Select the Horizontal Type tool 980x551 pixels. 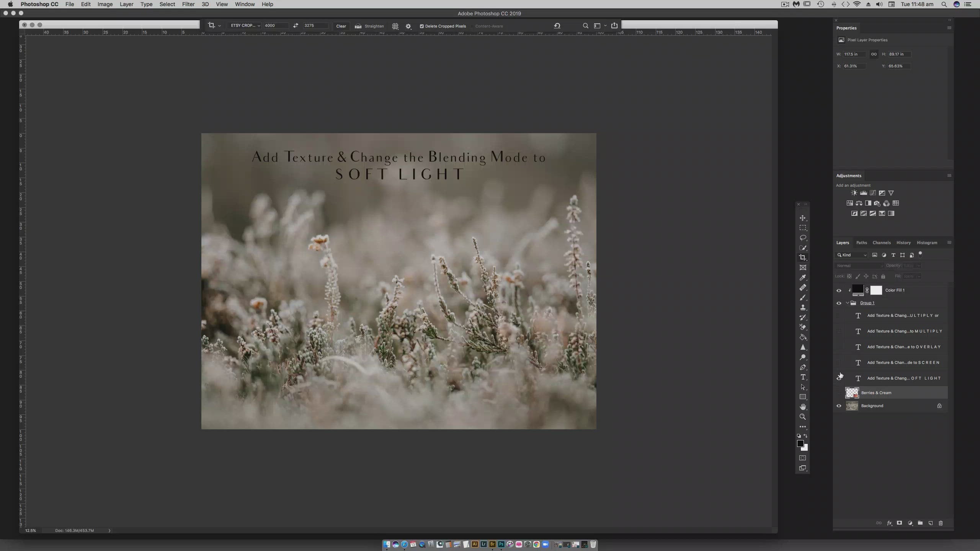click(x=803, y=377)
